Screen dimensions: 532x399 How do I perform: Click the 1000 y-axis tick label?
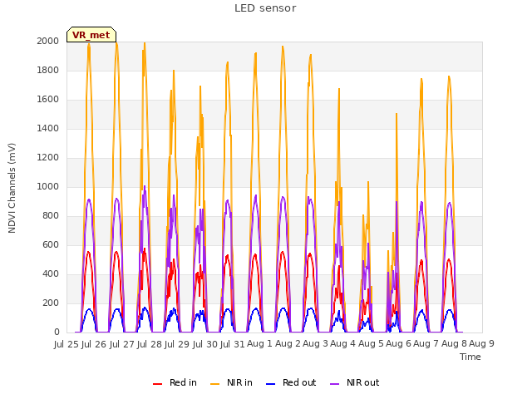(48, 186)
